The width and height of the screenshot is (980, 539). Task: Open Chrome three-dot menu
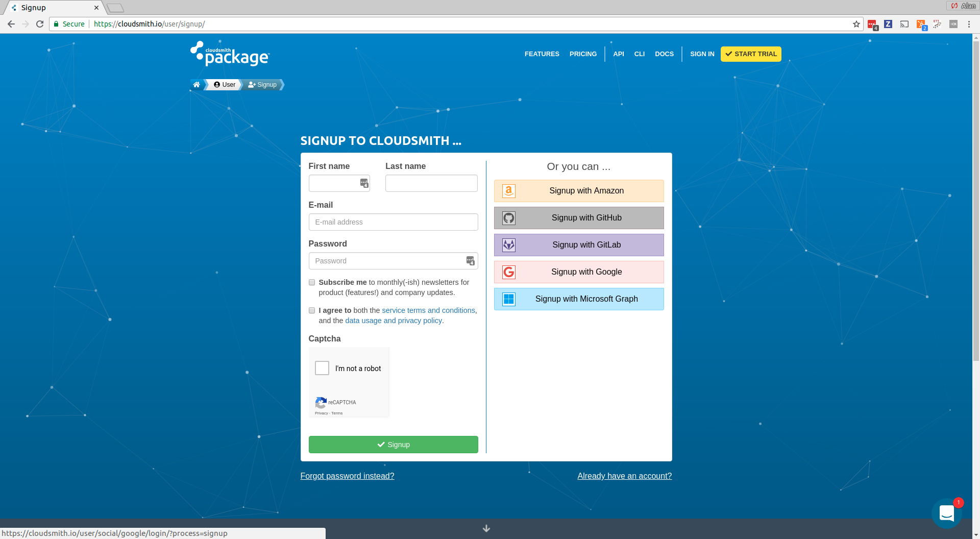click(x=969, y=24)
